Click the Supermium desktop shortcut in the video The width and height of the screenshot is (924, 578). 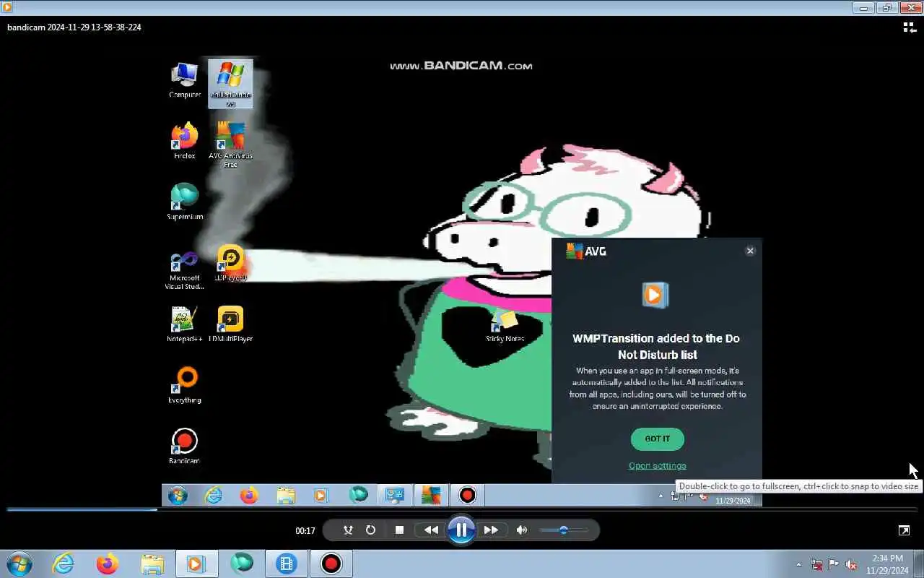click(x=185, y=202)
